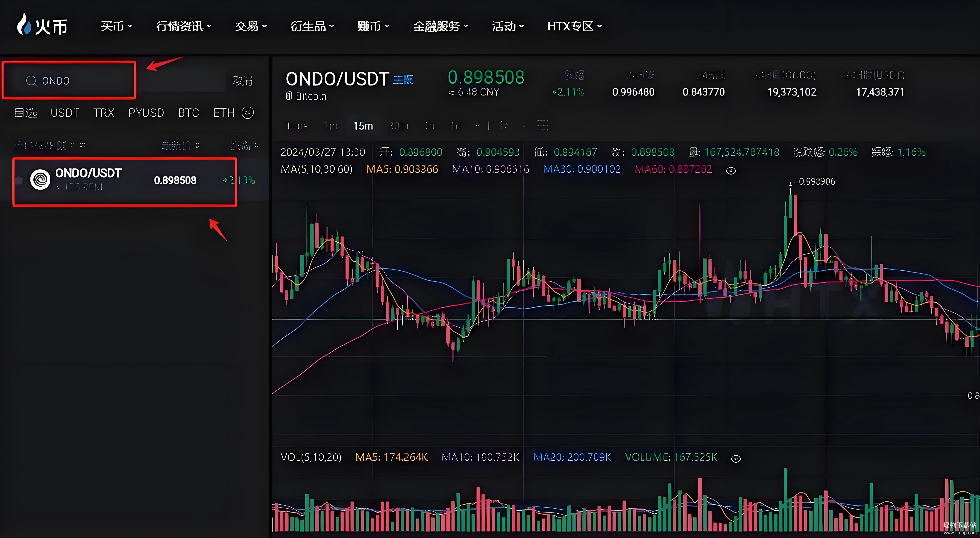Click the MA(5,10,30,60) indicator label
Image resolution: width=980 pixels, height=538 pixels.
coord(317,169)
